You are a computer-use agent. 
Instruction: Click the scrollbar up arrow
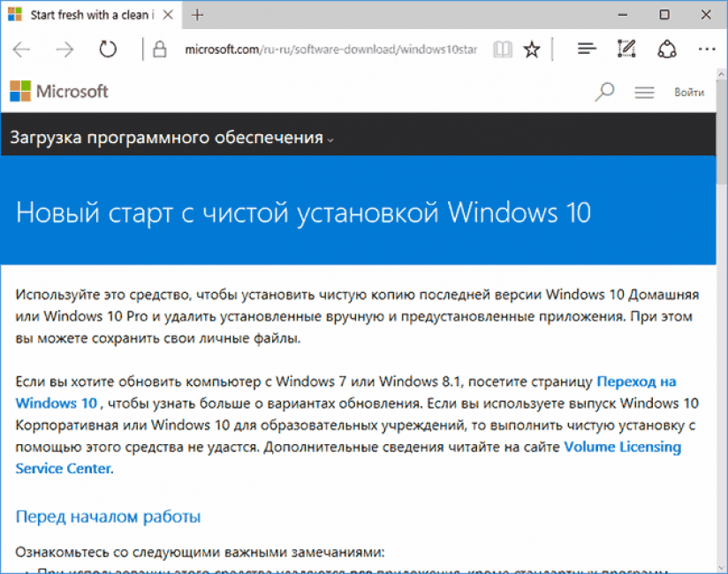722,74
